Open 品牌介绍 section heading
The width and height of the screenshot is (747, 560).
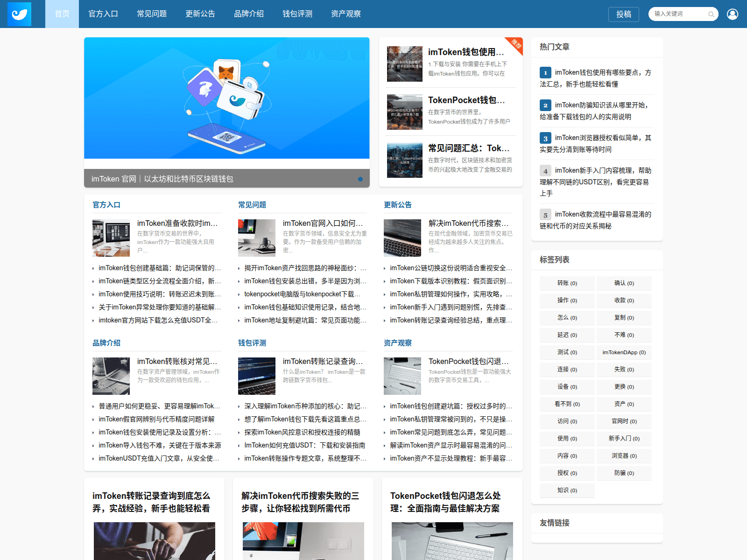pyautogui.click(x=106, y=343)
